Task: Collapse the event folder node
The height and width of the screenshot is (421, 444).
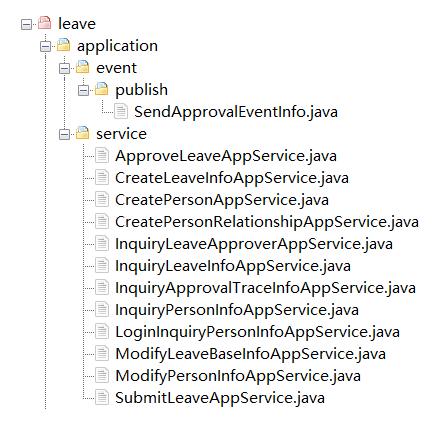Action: 64,68
